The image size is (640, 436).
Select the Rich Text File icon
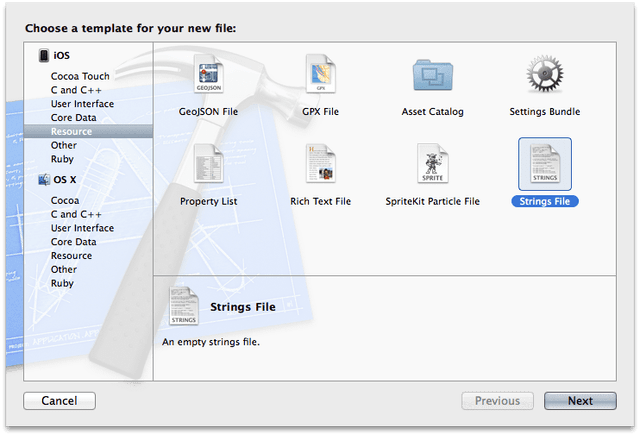[x=320, y=165]
